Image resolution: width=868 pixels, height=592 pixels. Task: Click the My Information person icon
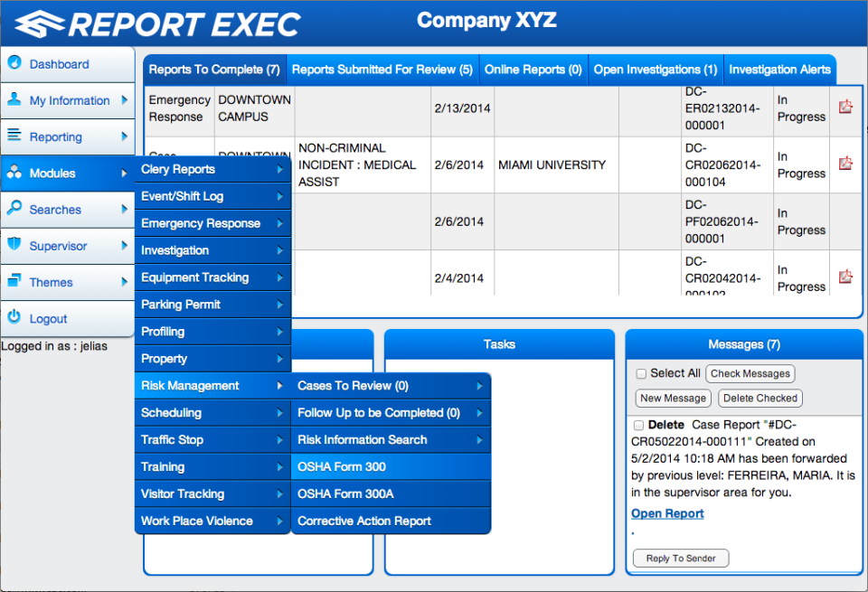pyautogui.click(x=14, y=99)
